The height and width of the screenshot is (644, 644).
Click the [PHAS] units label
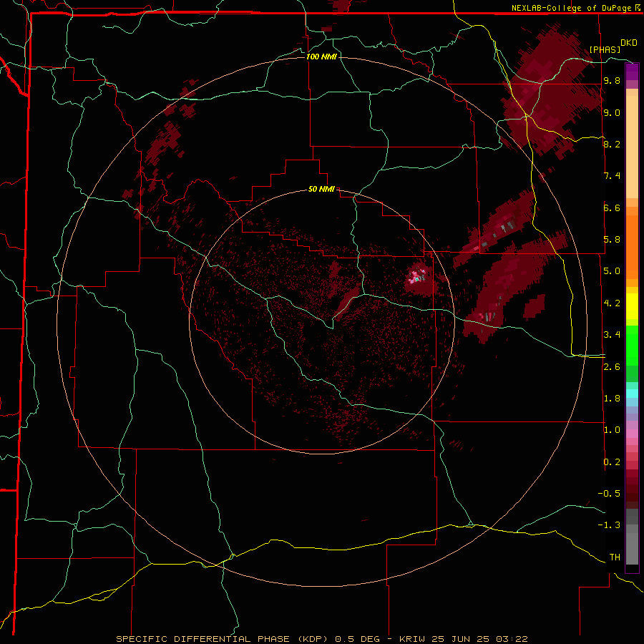pyautogui.click(x=605, y=49)
